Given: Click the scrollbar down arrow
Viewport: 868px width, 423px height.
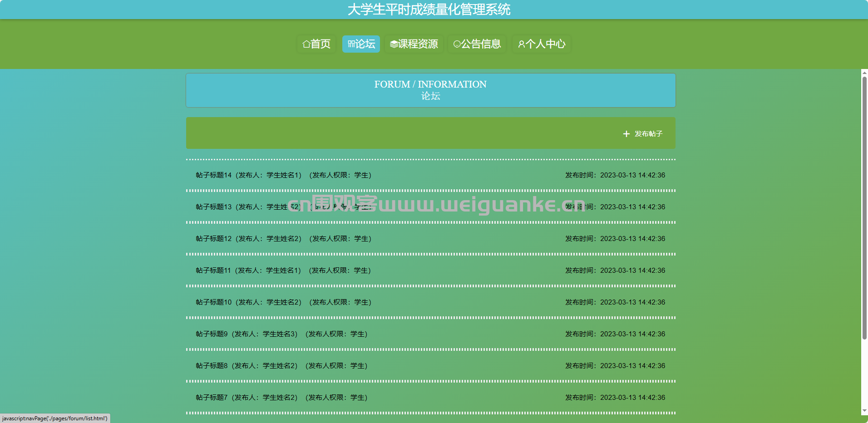Looking at the screenshot, I should click(x=864, y=411).
